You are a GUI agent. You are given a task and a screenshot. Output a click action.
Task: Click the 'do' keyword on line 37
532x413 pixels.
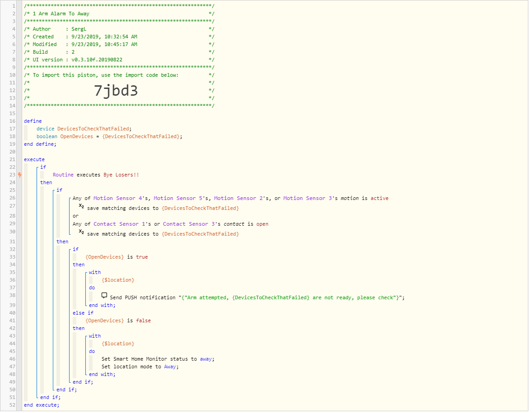92,288
